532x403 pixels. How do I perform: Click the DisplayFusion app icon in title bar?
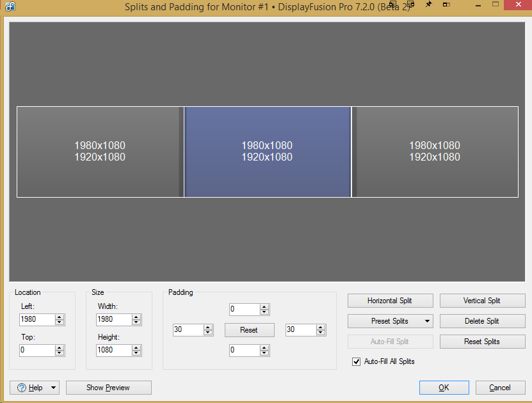click(x=4, y=6)
